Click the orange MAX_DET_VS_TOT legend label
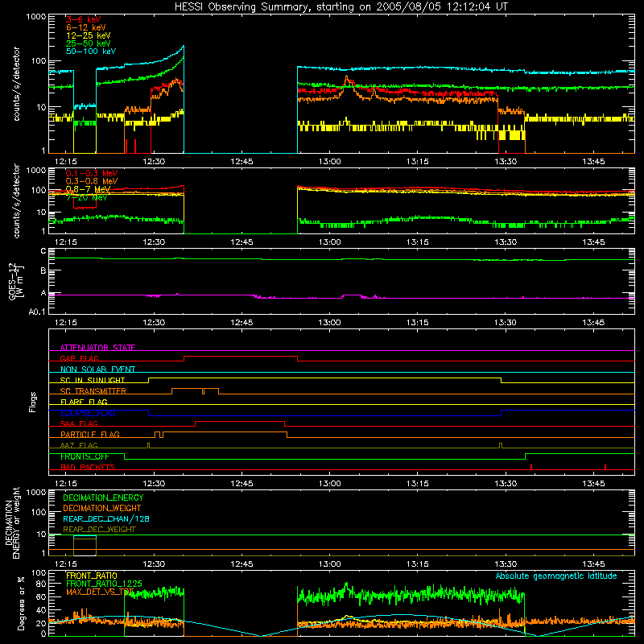The image size is (644, 644). pyautogui.click(x=100, y=592)
